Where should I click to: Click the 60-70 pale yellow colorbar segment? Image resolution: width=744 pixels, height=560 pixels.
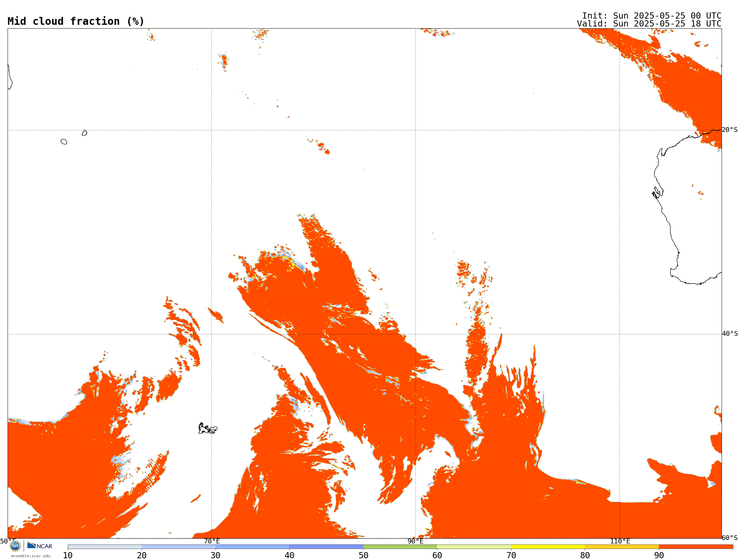pos(474,547)
